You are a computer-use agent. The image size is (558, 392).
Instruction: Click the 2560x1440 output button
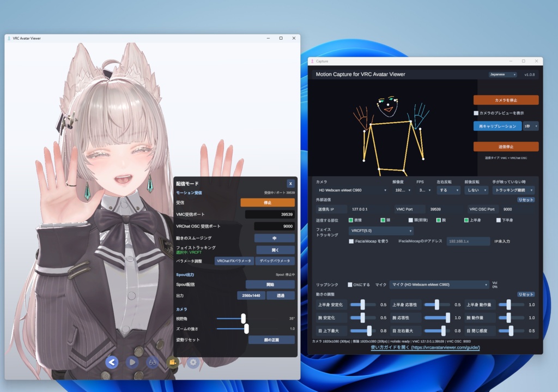[x=251, y=295]
